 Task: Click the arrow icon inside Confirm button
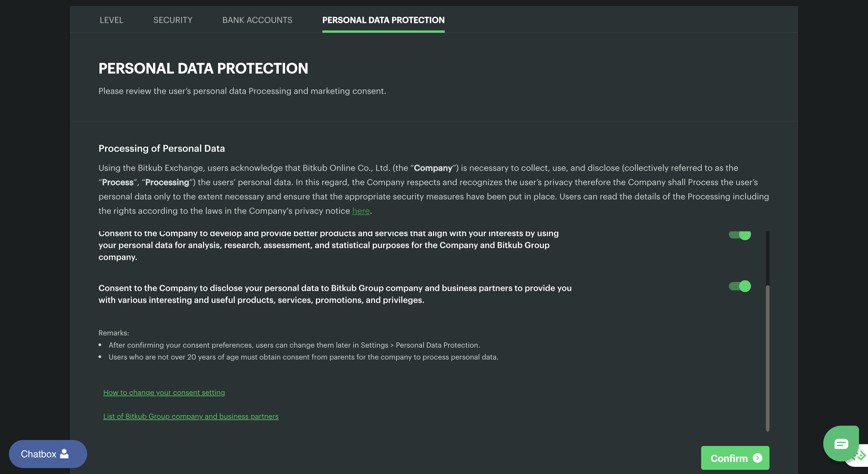pyautogui.click(x=758, y=458)
